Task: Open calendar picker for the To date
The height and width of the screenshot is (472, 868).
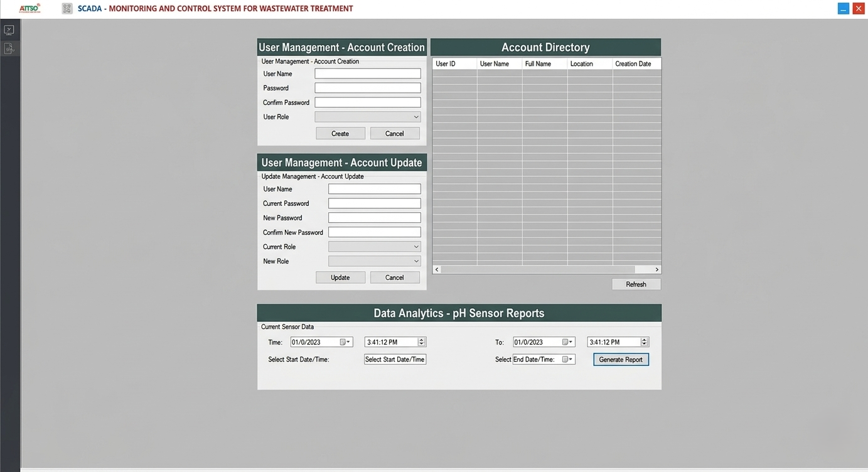Action: pos(567,342)
